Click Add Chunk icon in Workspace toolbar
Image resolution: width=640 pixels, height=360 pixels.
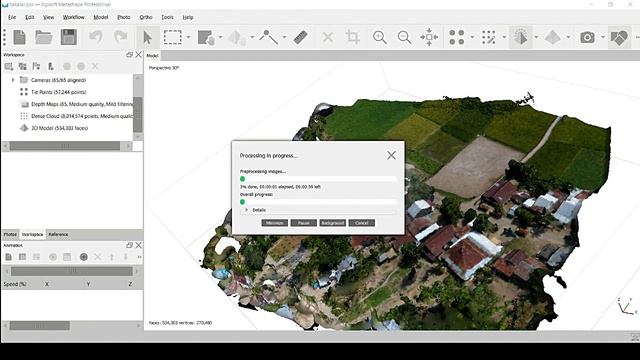[x=9, y=66]
